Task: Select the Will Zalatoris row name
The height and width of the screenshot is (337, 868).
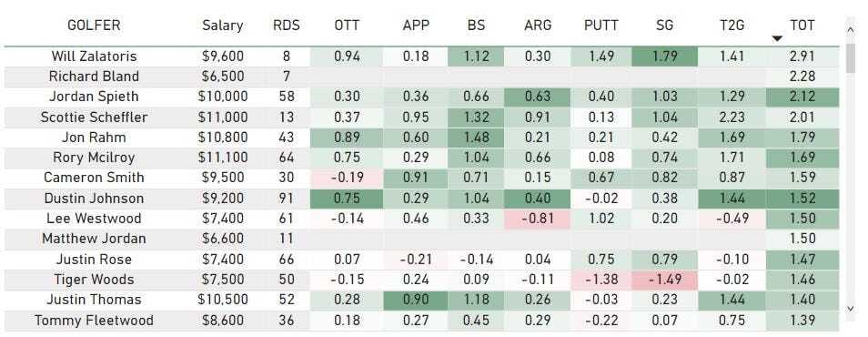Action: (x=94, y=56)
